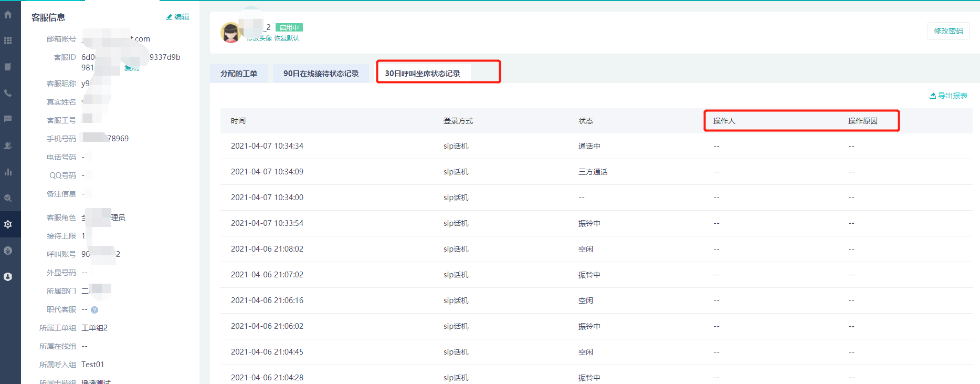This screenshot has width=980, height=384.
Task: Click the 呼叫账号 field label
Action: [x=61, y=254]
